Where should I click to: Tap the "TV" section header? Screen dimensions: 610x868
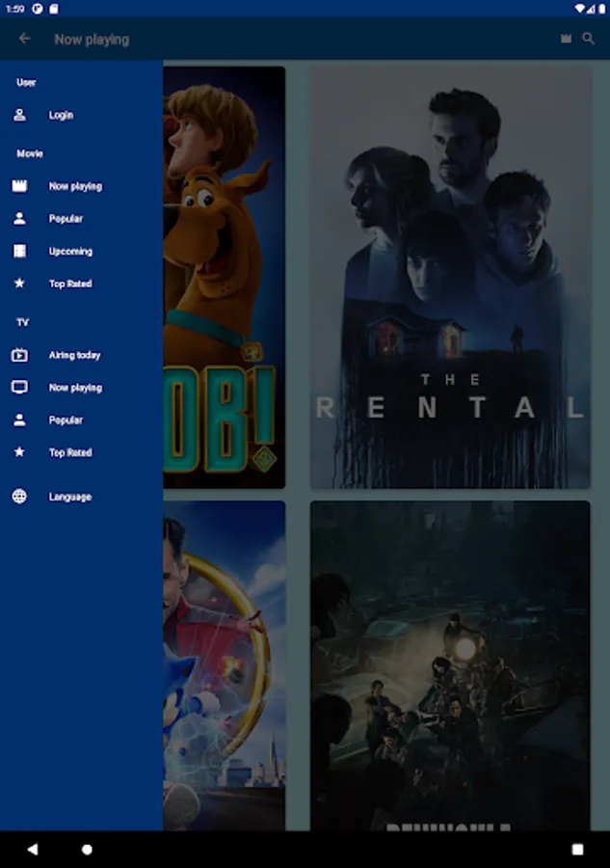pos(23,322)
